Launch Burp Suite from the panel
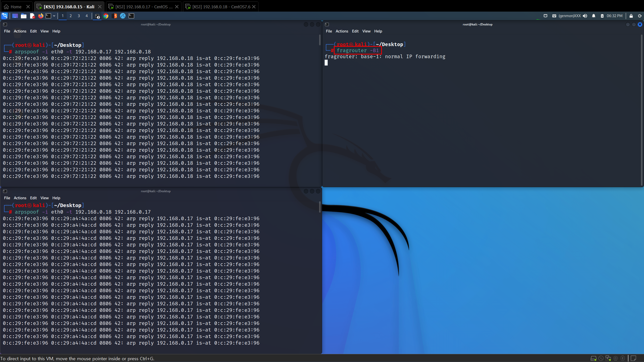This screenshot has height=362, width=644. click(x=115, y=16)
